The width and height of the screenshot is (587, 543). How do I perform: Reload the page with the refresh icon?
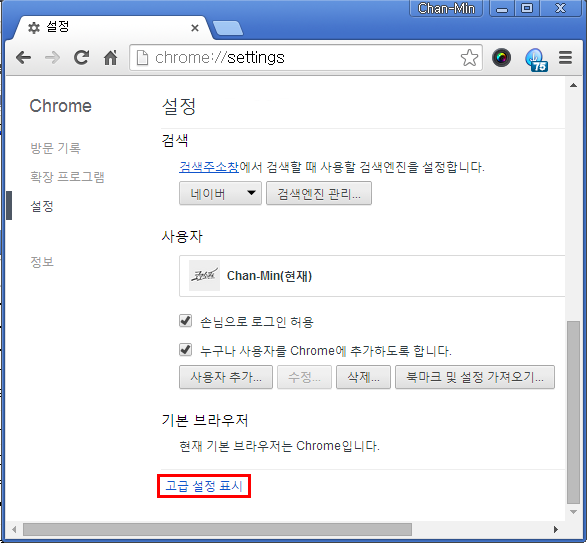[x=81, y=58]
